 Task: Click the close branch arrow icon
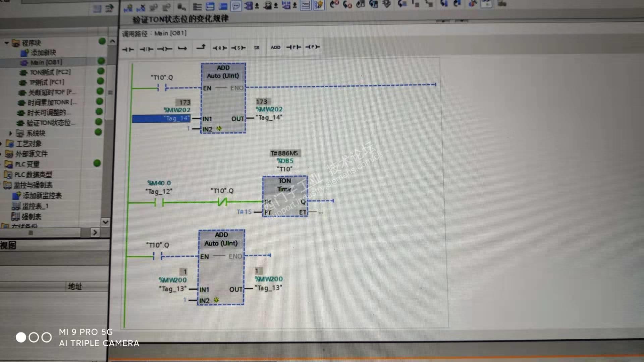[x=201, y=47]
